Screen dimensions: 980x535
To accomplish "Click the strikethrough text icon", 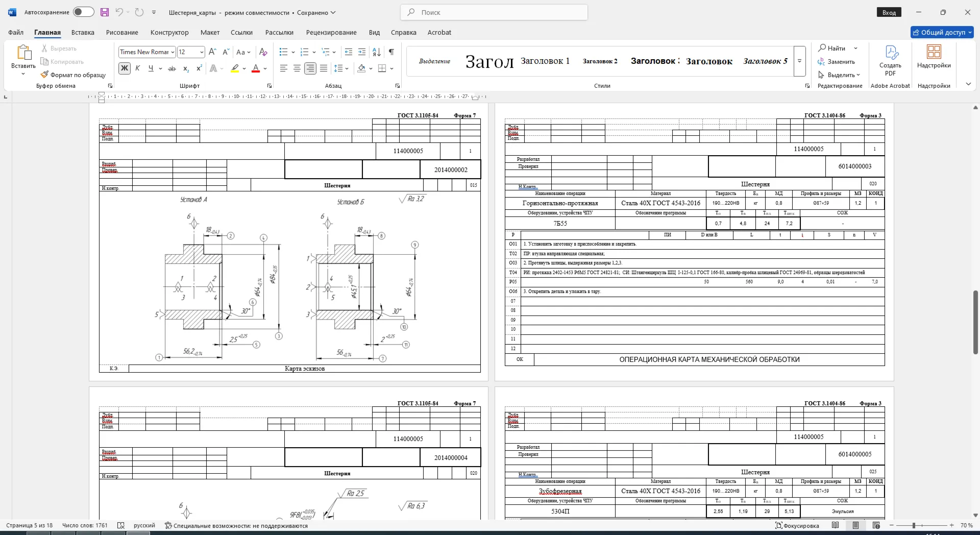I will click(172, 68).
